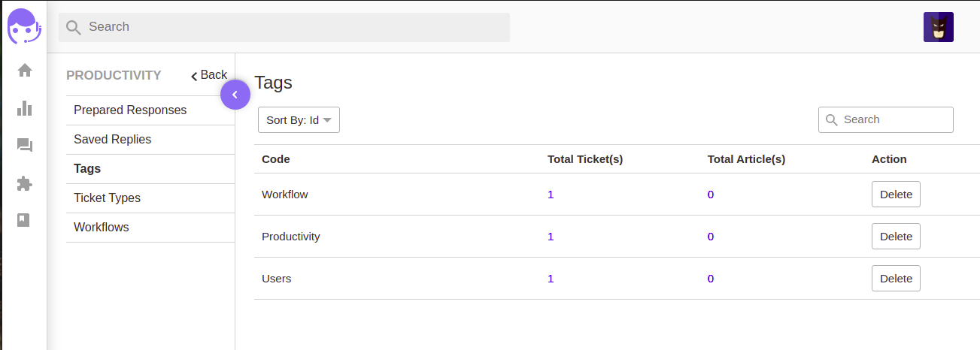Select Saved Replies in sidebar

click(x=150, y=140)
